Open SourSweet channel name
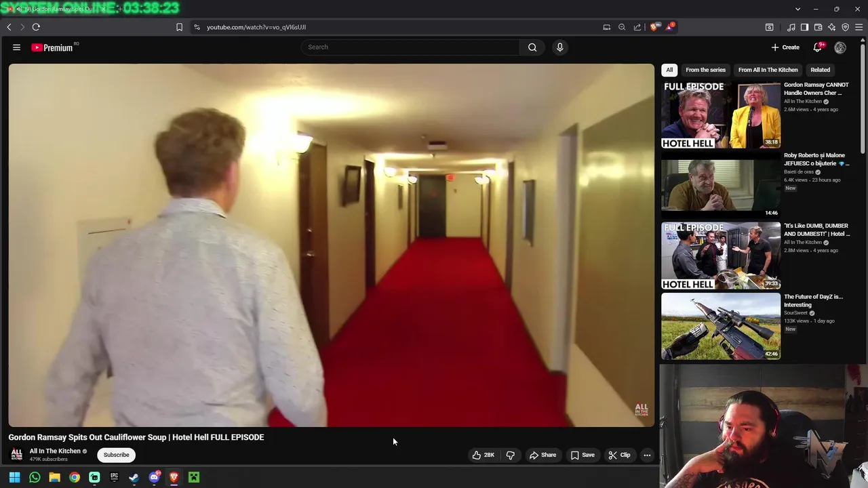This screenshot has width=868, height=488. tap(795, 313)
